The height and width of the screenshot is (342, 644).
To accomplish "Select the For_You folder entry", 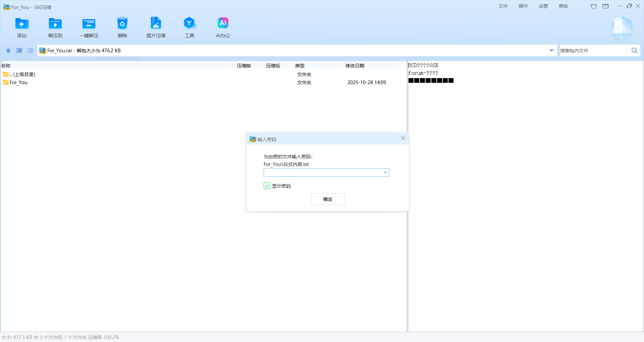I will point(18,82).
